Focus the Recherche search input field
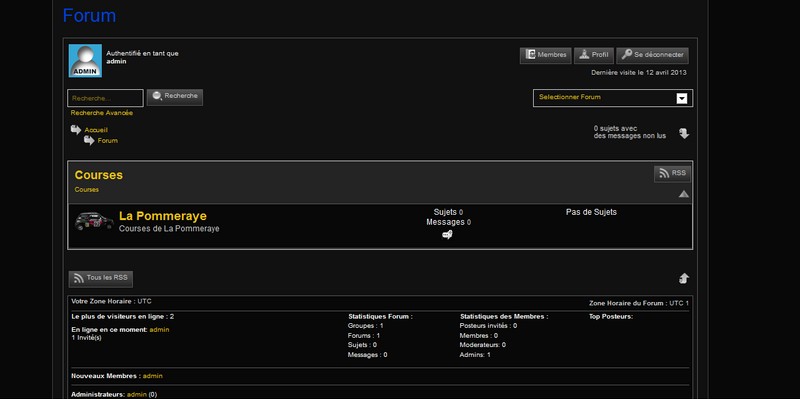800x399 pixels. 106,98
